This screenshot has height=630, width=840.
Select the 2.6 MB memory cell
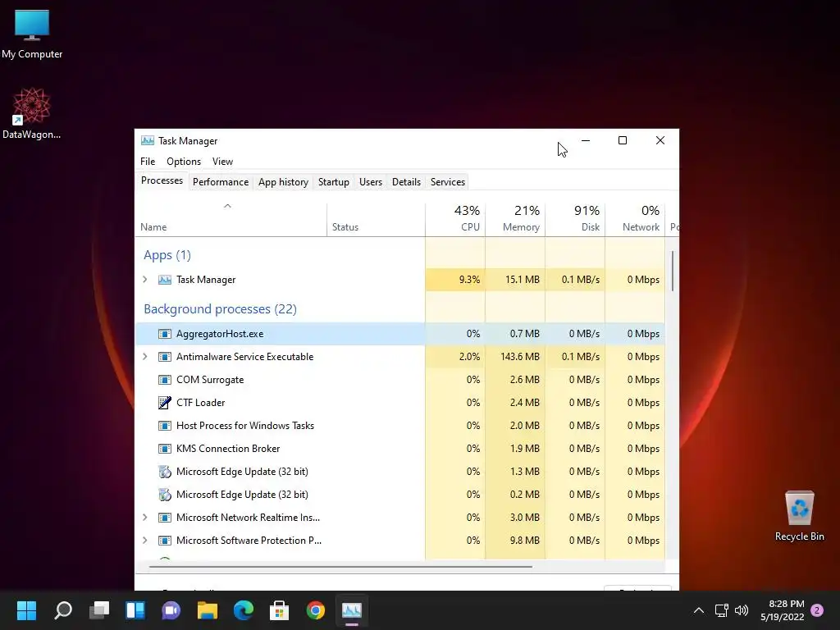(515, 380)
